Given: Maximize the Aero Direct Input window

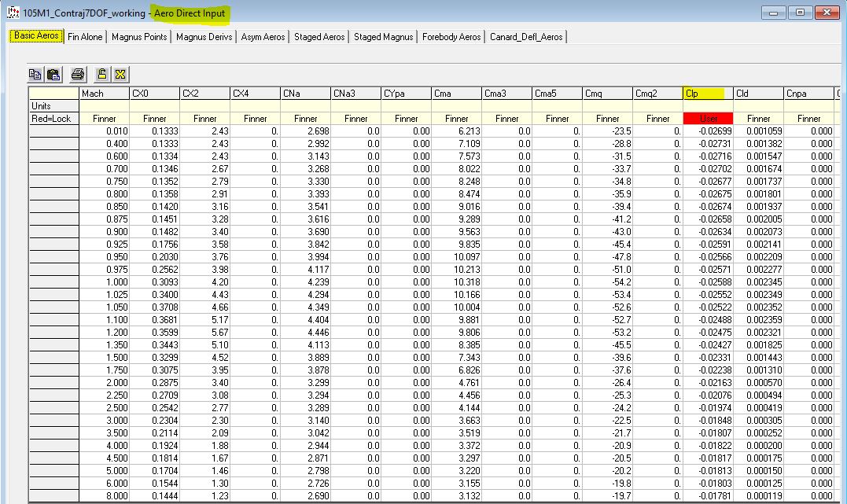Looking at the screenshot, I should coord(801,13).
